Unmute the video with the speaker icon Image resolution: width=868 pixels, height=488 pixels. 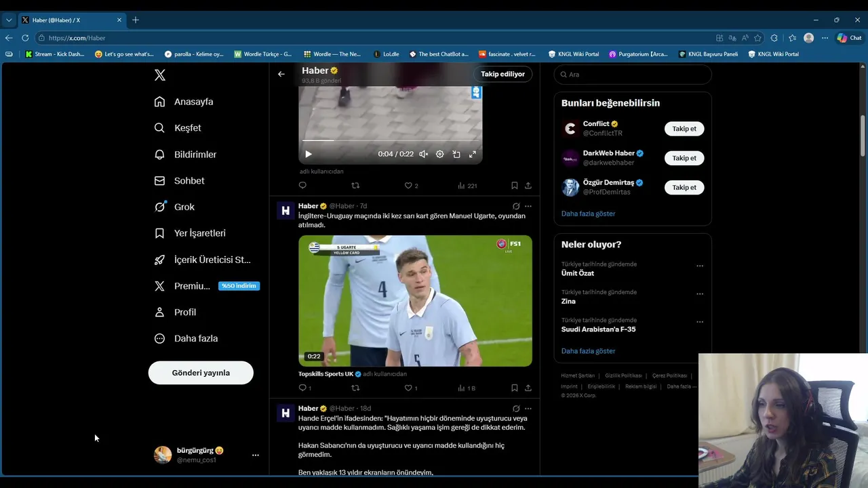pos(423,154)
